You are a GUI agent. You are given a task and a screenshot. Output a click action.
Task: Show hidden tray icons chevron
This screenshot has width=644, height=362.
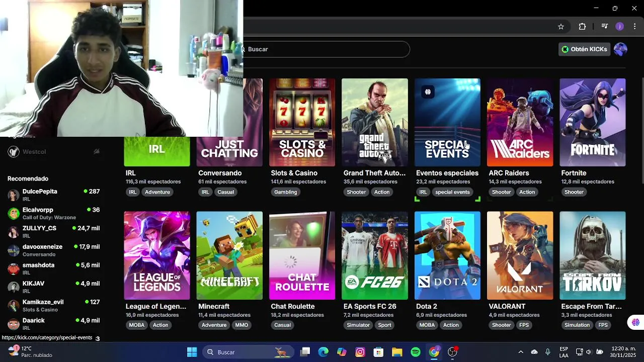pos(521,352)
